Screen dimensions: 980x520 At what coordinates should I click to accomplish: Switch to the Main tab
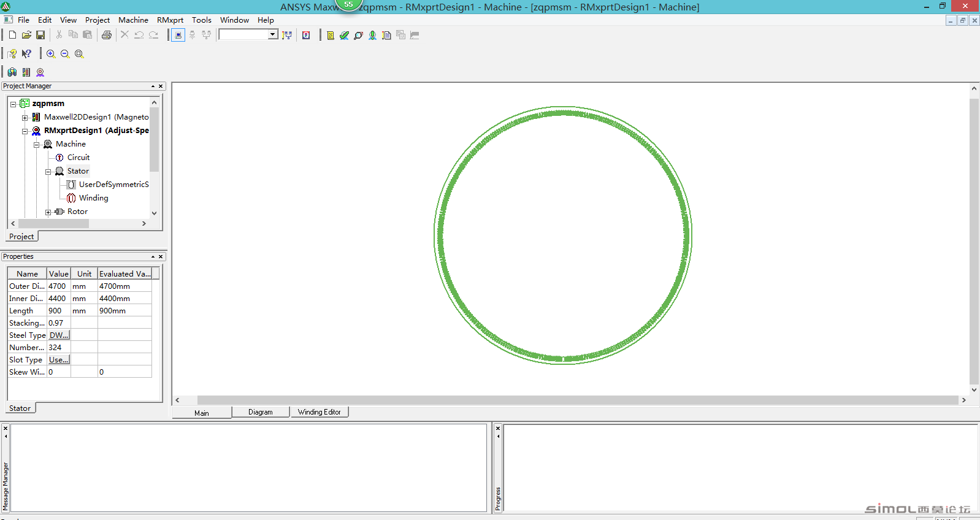202,413
